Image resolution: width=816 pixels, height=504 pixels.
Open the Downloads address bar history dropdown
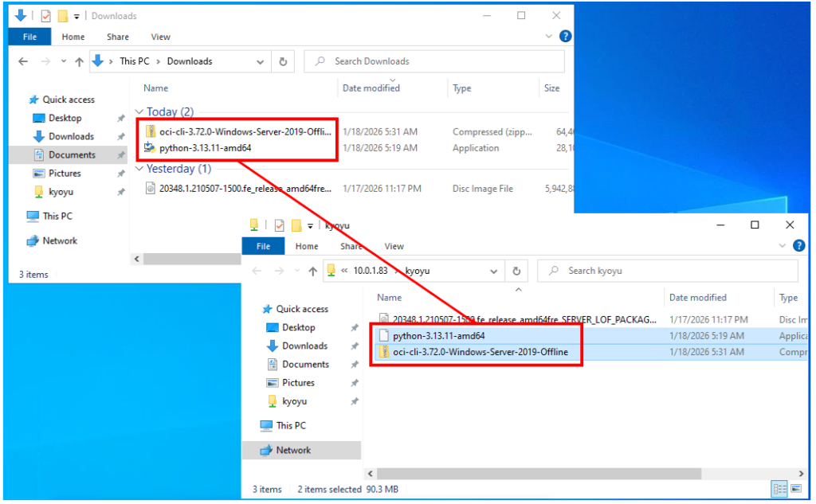(261, 61)
